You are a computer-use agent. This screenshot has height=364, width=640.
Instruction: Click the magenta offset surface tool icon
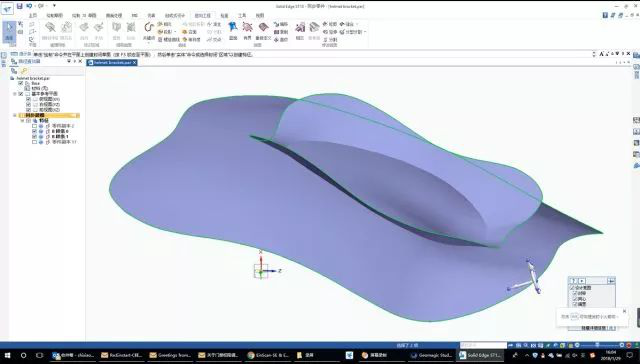[300, 27]
